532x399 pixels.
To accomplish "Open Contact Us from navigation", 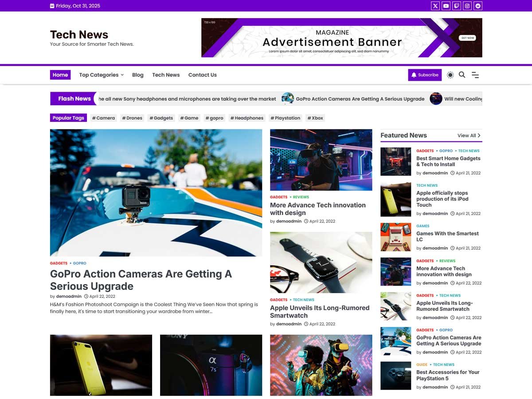I will (202, 75).
